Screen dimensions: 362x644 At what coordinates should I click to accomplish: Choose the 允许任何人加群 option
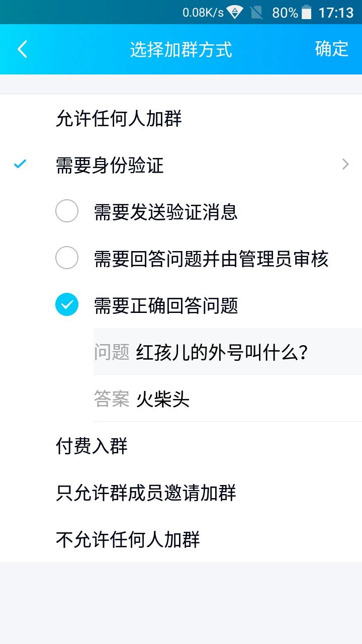pyautogui.click(x=181, y=118)
